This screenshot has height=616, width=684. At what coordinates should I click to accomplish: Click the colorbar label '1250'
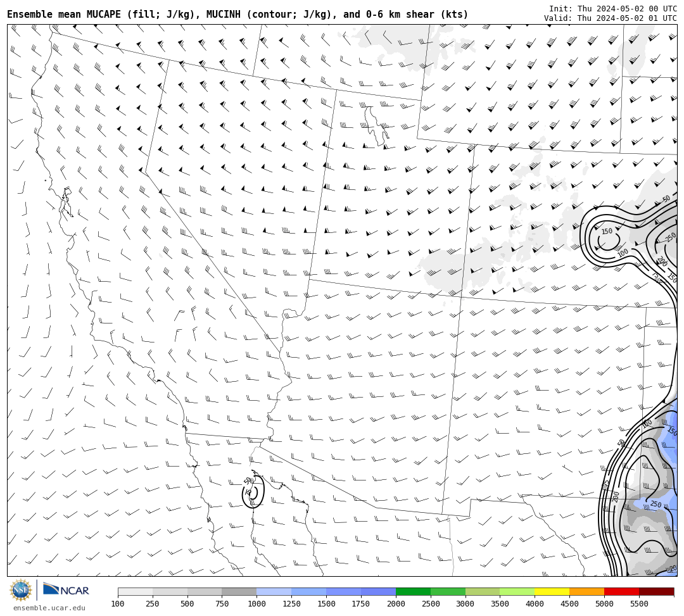[291, 604]
